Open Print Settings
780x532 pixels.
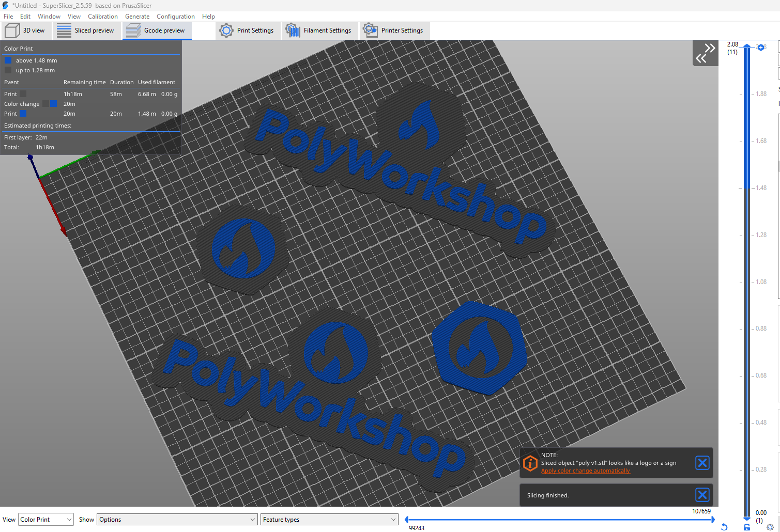pyautogui.click(x=248, y=30)
